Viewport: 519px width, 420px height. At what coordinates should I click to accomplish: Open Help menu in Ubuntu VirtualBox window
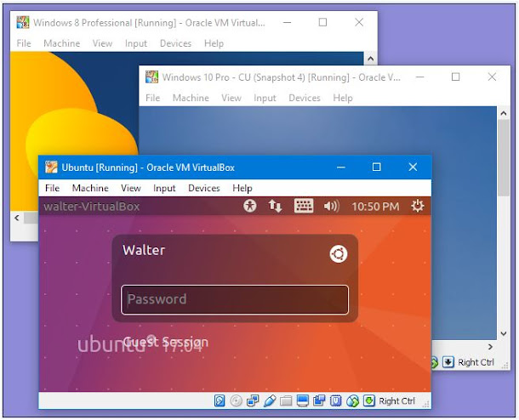click(x=242, y=188)
